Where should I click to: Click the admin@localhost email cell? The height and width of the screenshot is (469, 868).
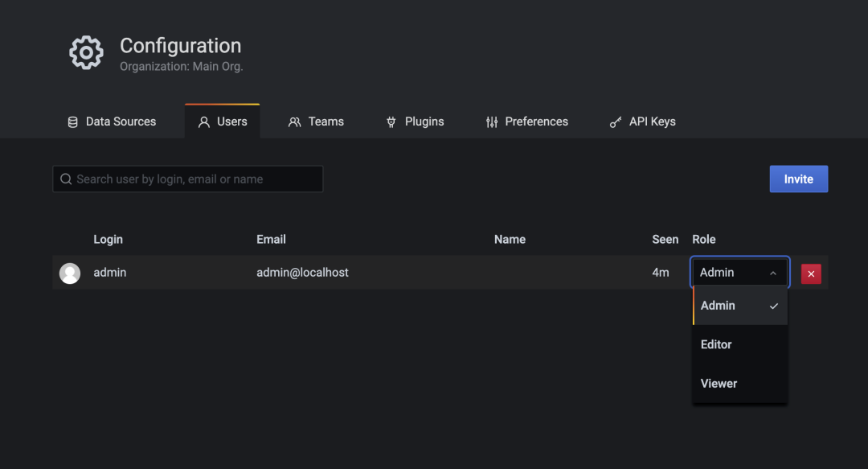coord(302,273)
